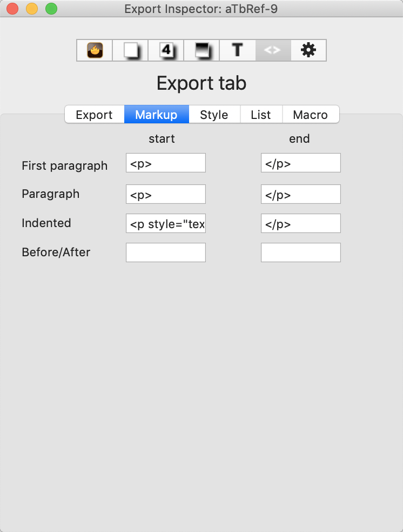This screenshot has height=532, width=403.
Task: Click the First paragraph end field
Action: pos(300,163)
